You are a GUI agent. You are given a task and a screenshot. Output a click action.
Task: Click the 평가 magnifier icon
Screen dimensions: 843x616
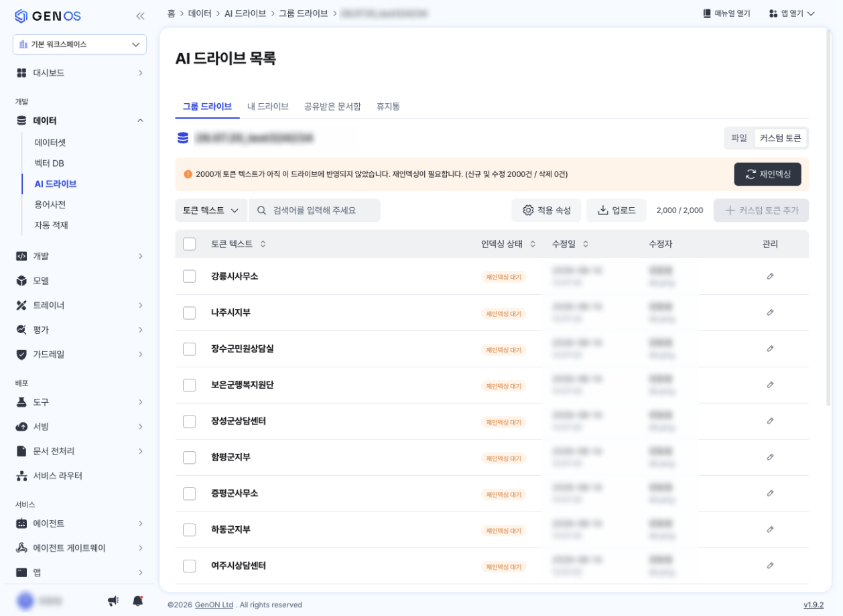point(21,329)
